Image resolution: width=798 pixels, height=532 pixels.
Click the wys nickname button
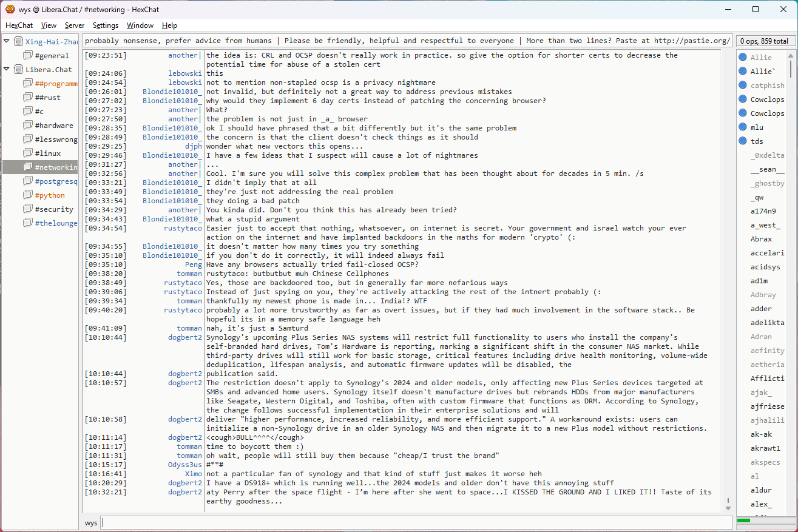pyautogui.click(x=91, y=522)
